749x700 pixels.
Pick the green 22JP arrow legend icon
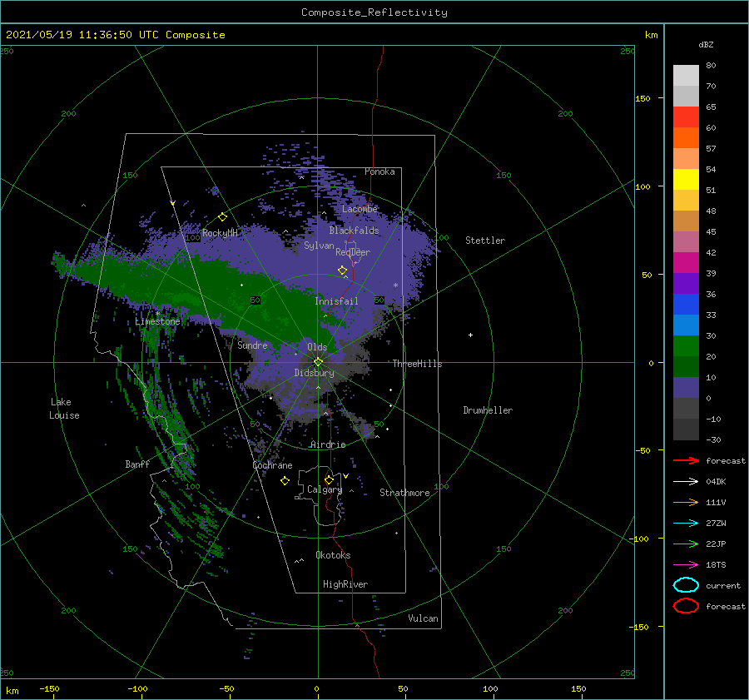click(686, 544)
